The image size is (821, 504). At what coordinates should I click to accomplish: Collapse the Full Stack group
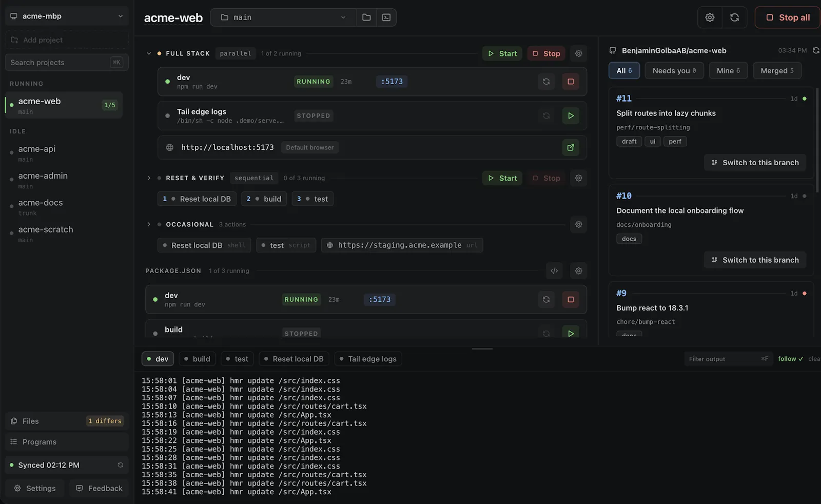pos(149,53)
